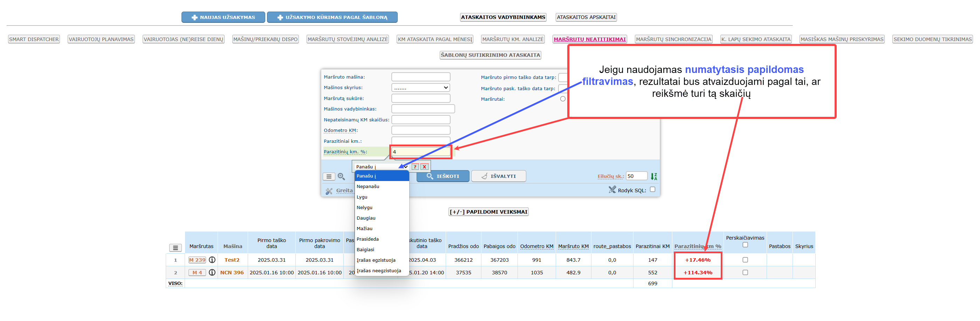This screenshot has width=980, height=321.
Task: Click the Išvalyti clear button
Action: tap(498, 176)
